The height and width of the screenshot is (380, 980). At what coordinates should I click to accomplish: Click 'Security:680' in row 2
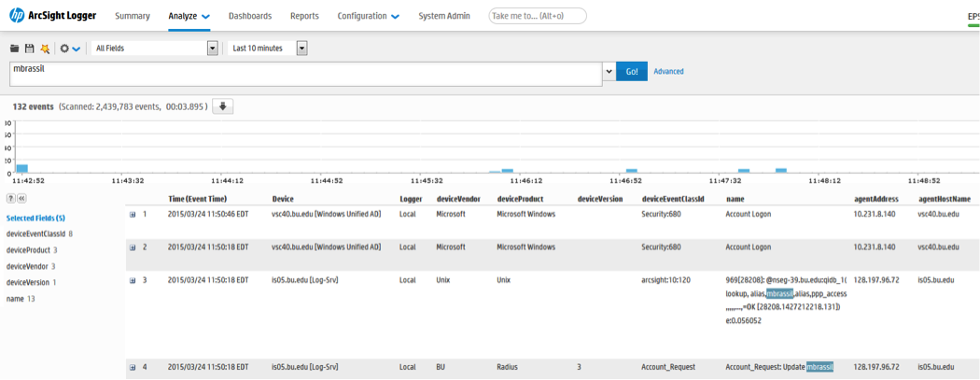661,247
